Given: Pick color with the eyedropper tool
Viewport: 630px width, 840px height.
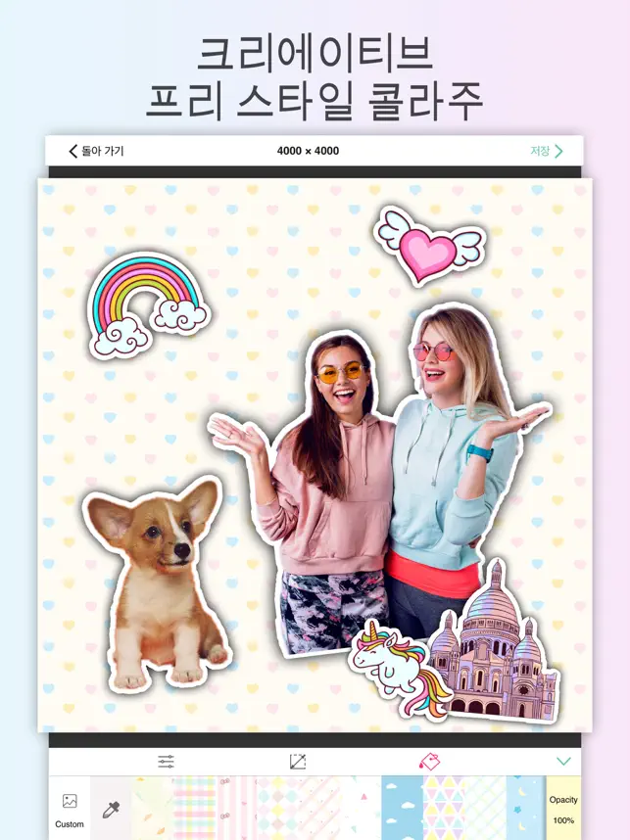Looking at the screenshot, I should [111, 809].
